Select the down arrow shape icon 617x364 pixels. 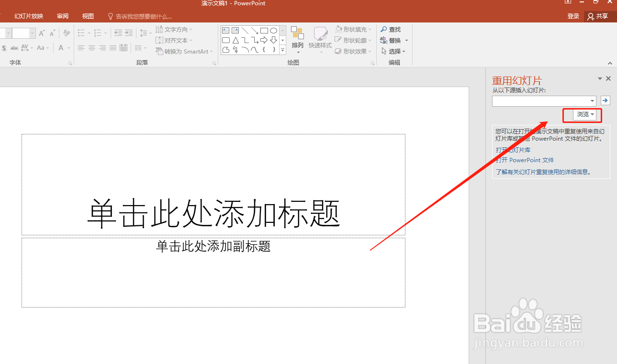(x=273, y=40)
